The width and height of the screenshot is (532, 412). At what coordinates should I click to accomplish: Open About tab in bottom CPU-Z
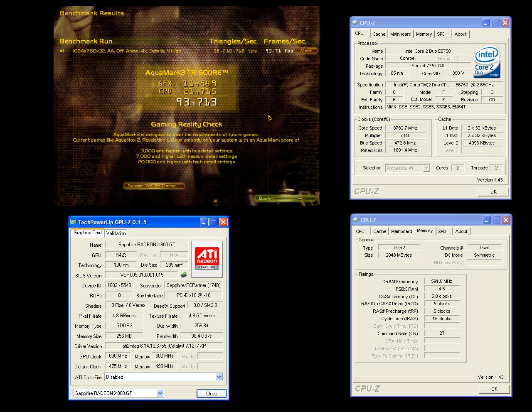pyautogui.click(x=461, y=231)
